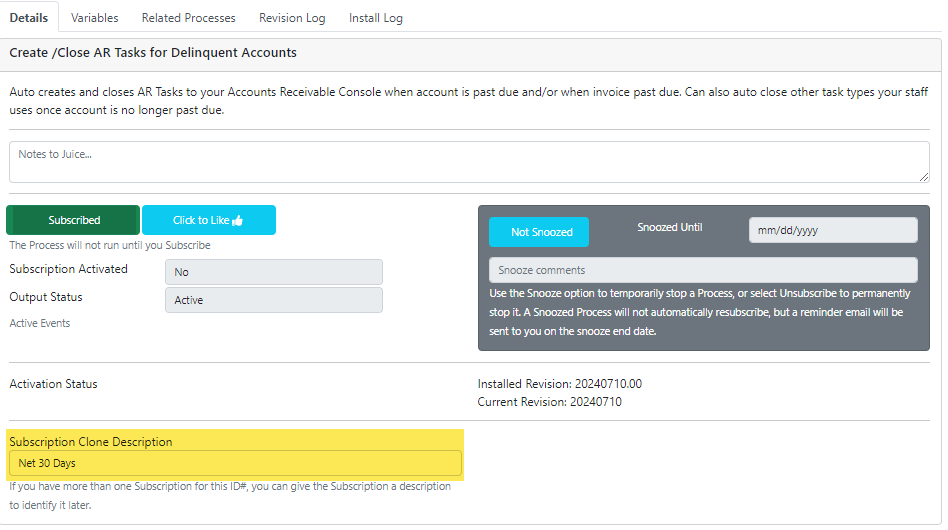
Task: Click the thumbs-up icon on Like button
Action: click(238, 221)
